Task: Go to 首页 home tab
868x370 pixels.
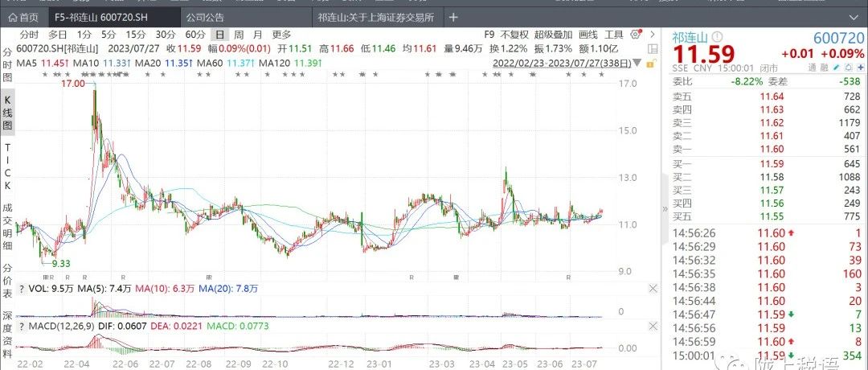Action: point(24,18)
